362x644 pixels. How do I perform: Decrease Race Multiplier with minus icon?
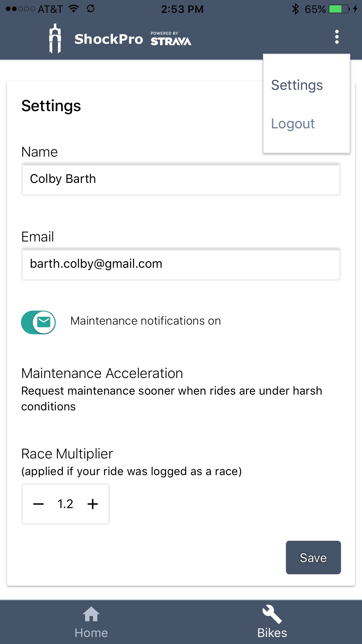(x=38, y=504)
